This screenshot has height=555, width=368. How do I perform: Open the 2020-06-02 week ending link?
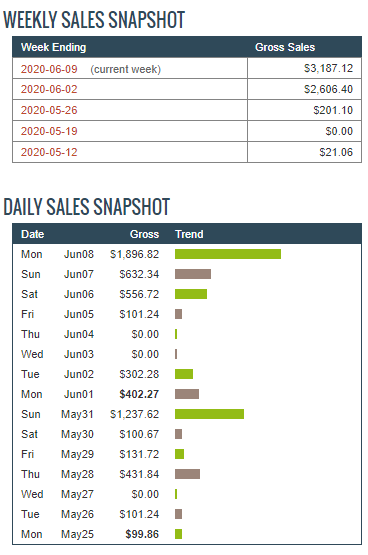tap(49, 89)
